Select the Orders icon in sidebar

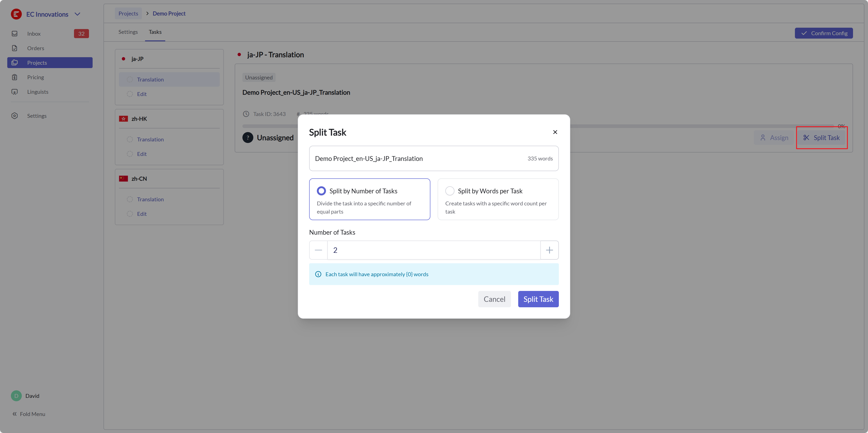tap(15, 48)
